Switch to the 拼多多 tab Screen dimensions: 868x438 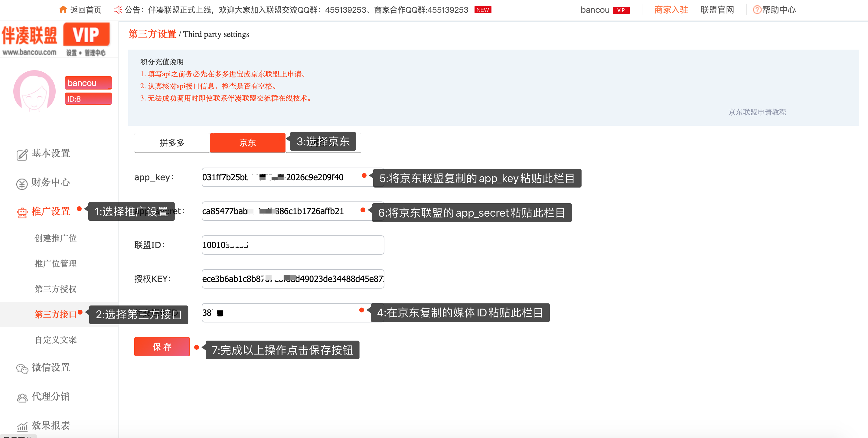[172, 143]
